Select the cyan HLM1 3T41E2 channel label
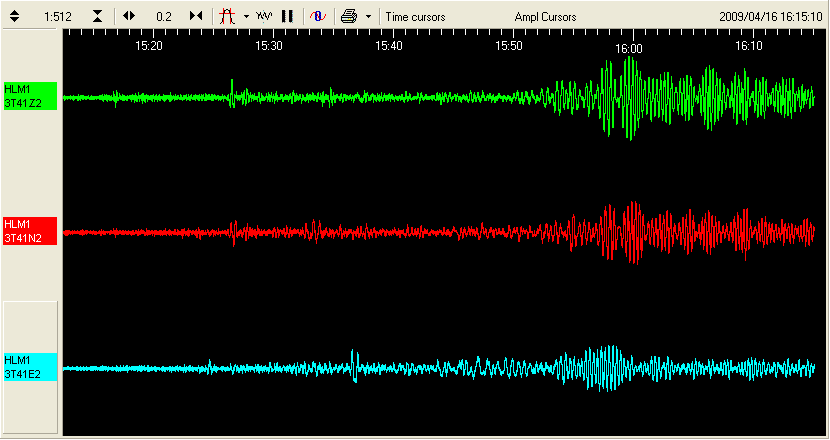830x440 pixels. (x=30, y=367)
